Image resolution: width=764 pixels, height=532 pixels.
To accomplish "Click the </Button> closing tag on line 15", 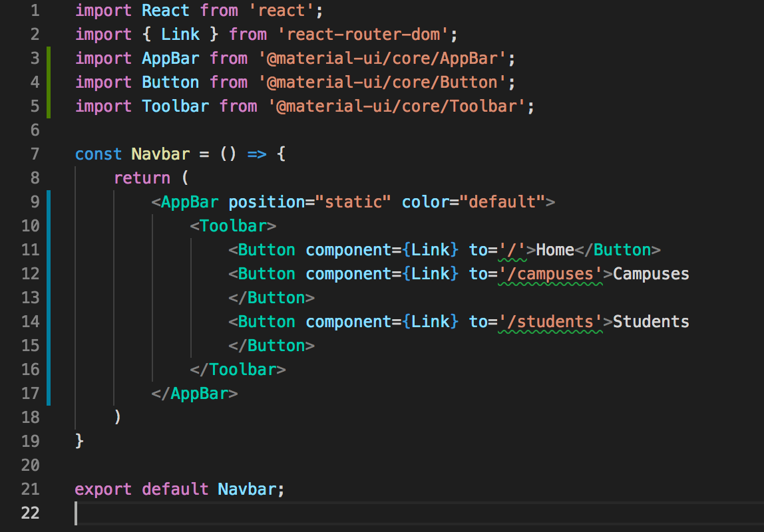I will 272,345.
